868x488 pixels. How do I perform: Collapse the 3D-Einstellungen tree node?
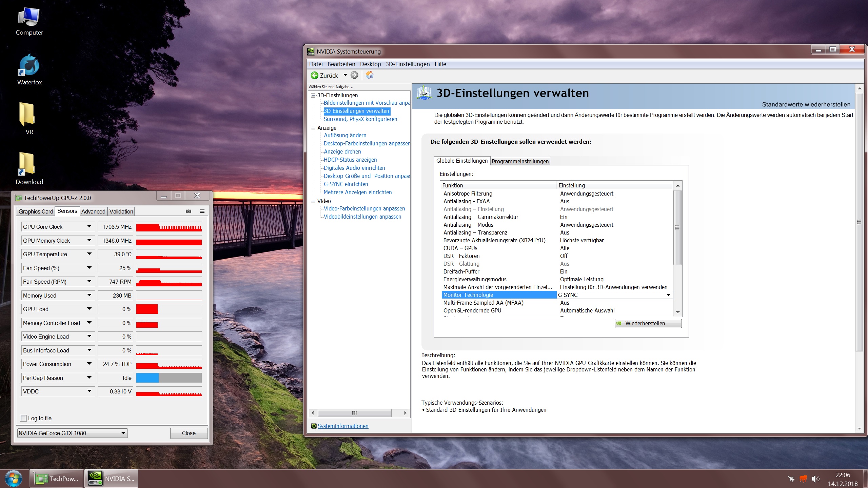coord(313,95)
